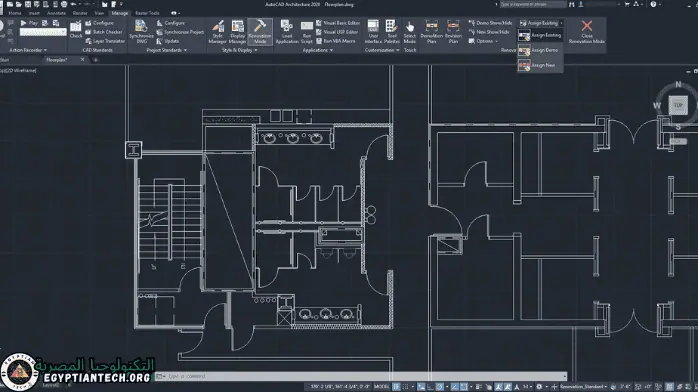
Task: Click the TOP face of the ViewCube
Action: pos(678,105)
